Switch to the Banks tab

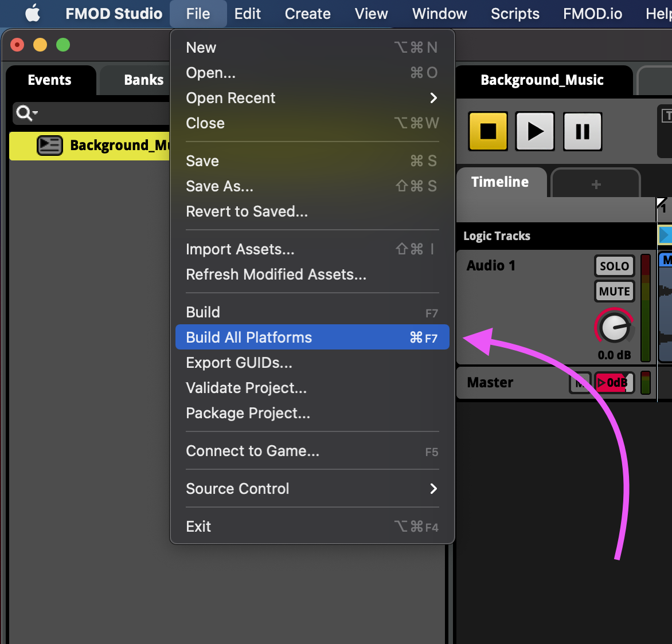[x=143, y=80]
